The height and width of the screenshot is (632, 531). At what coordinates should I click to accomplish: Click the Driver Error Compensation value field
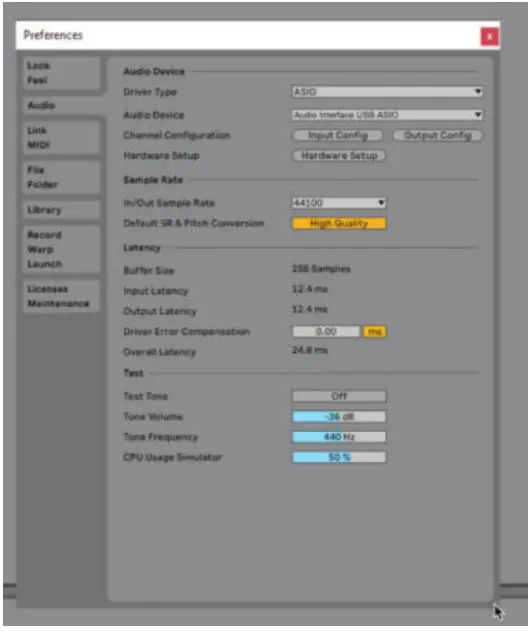click(326, 332)
